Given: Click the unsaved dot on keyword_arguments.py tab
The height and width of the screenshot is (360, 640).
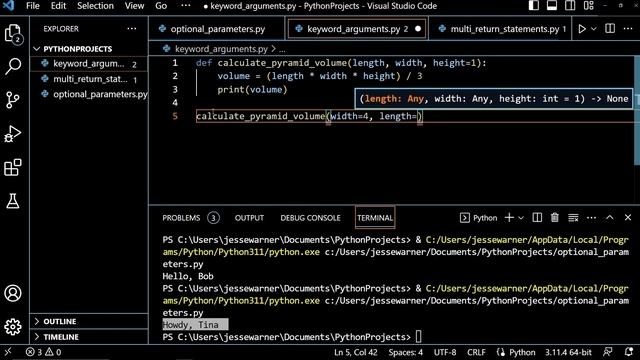Looking at the screenshot, I should point(418,29).
